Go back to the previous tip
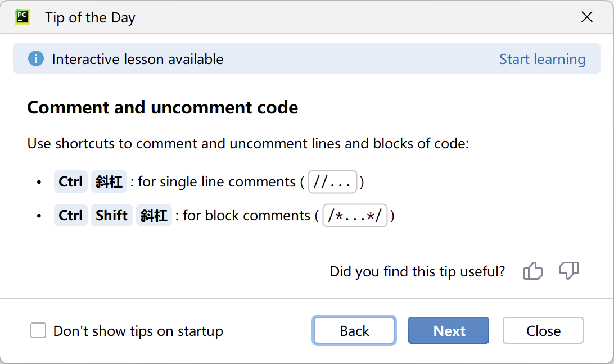The width and height of the screenshot is (614, 364). 354,330
